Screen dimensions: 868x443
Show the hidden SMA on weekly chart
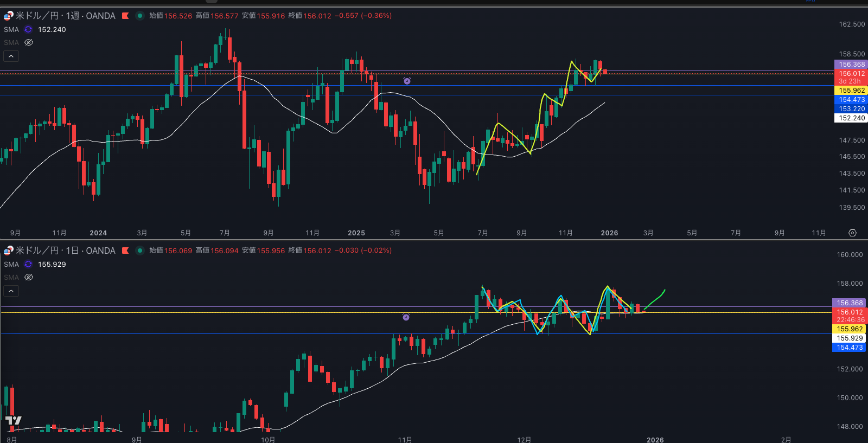click(x=29, y=42)
